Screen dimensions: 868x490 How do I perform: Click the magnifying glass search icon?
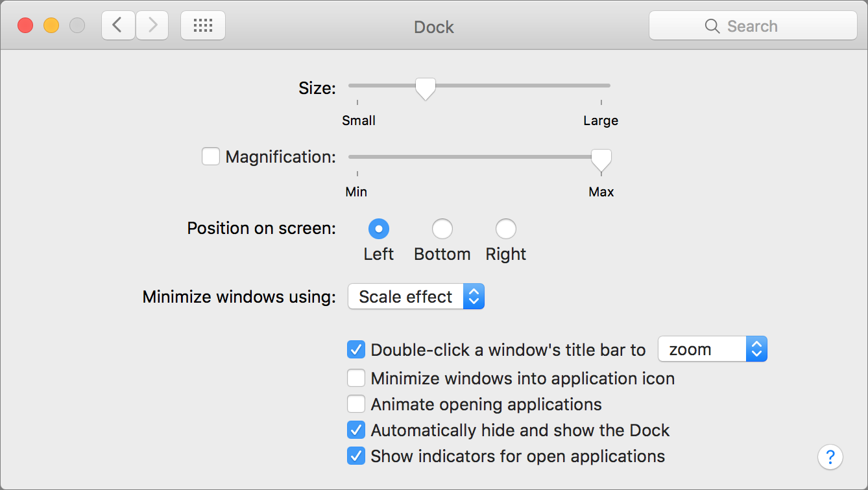click(712, 27)
